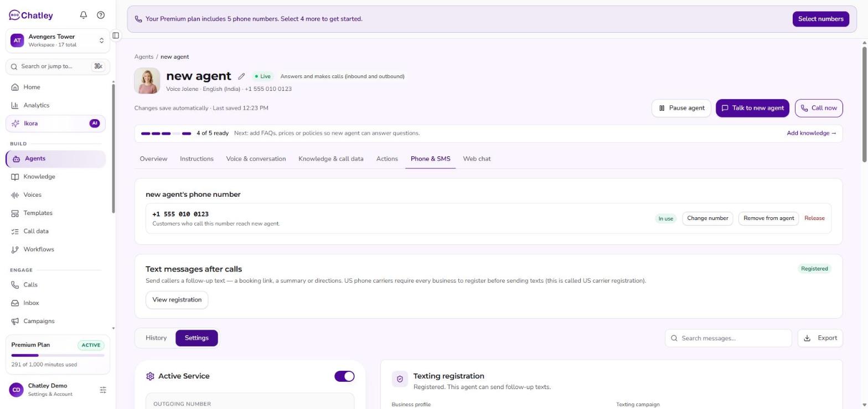Click Talk to new agent
This screenshot has width=868, height=409.
pos(752,108)
